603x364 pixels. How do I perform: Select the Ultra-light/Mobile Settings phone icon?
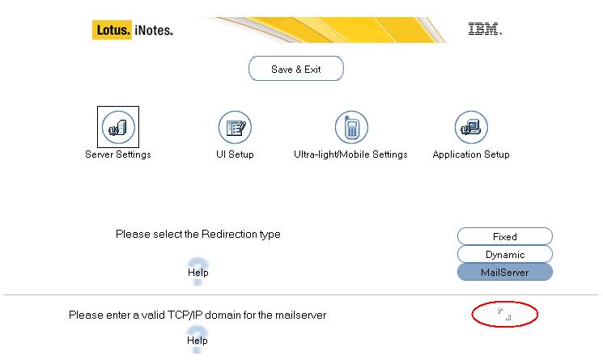pos(351,127)
